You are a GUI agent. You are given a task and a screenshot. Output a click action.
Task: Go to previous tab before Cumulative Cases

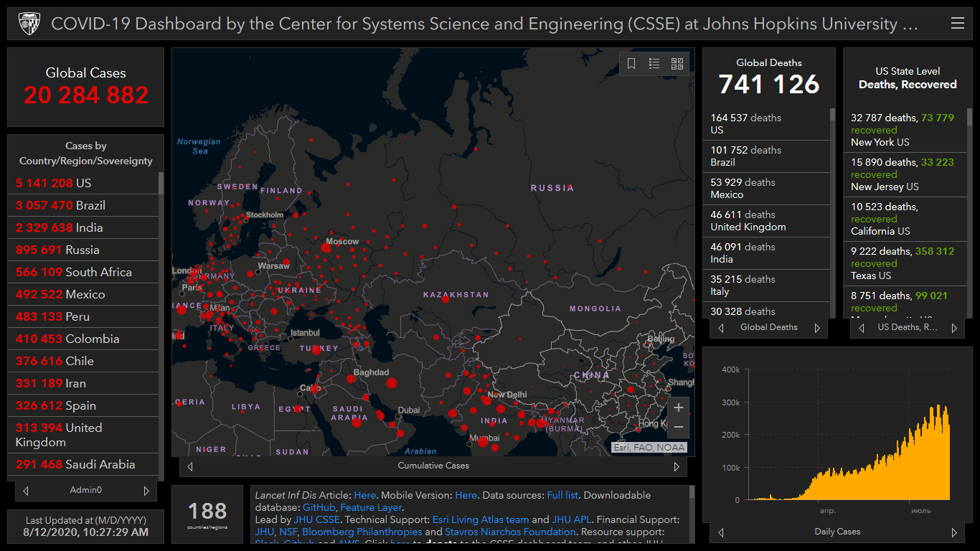190,466
